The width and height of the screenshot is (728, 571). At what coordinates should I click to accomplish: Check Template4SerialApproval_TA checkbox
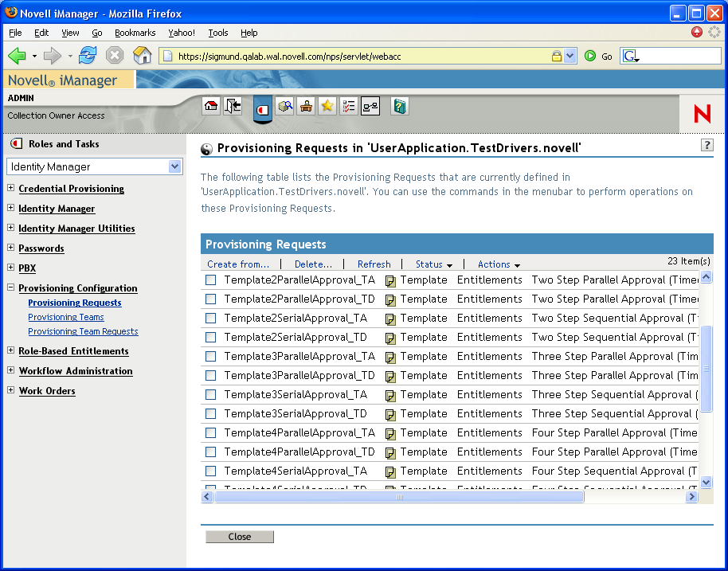pyautogui.click(x=211, y=471)
